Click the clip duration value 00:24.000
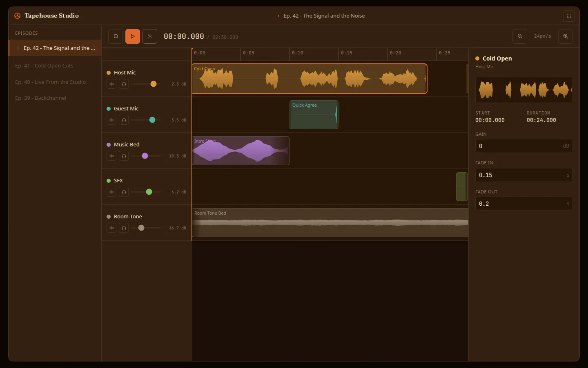This screenshot has width=588, height=368. coord(541,120)
